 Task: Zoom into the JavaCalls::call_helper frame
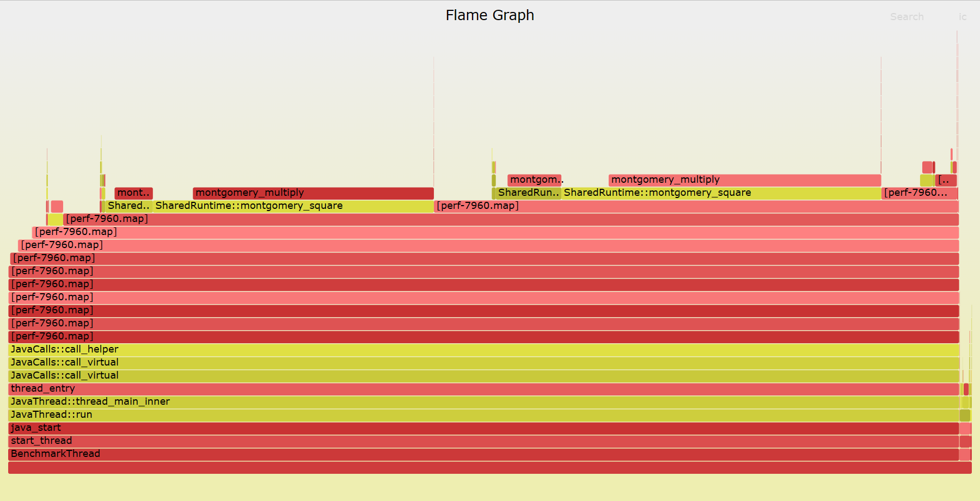coord(483,350)
